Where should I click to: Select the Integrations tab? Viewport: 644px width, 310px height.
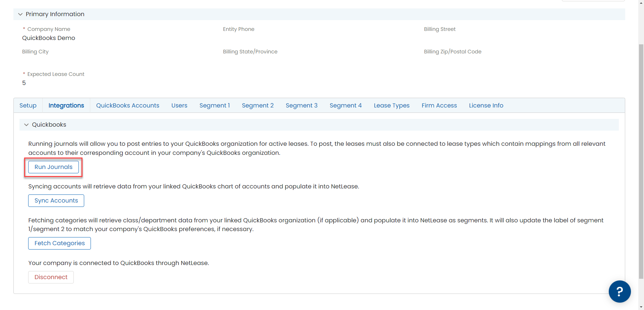pyautogui.click(x=66, y=105)
